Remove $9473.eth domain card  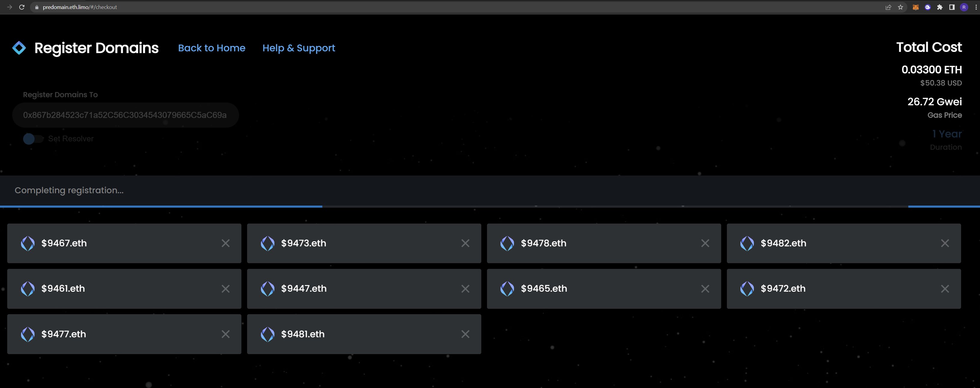click(465, 243)
